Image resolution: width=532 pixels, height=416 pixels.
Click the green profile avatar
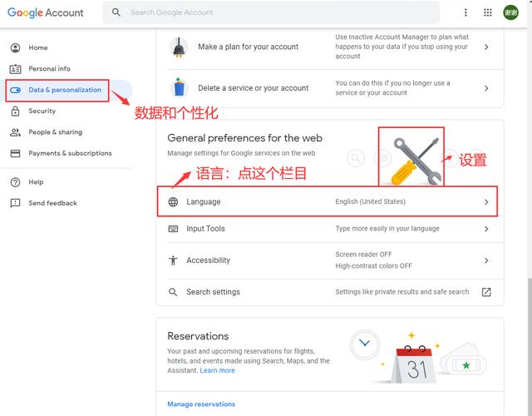tap(510, 12)
